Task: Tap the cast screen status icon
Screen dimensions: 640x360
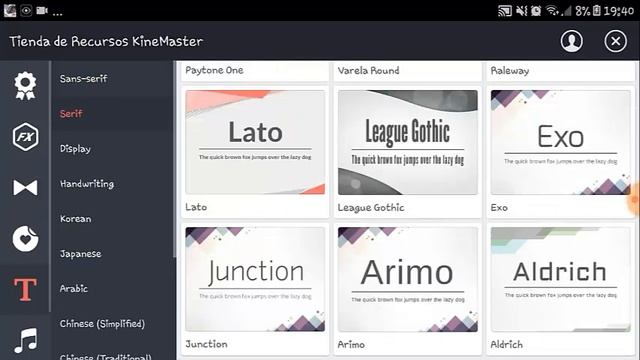Action: pos(505,11)
